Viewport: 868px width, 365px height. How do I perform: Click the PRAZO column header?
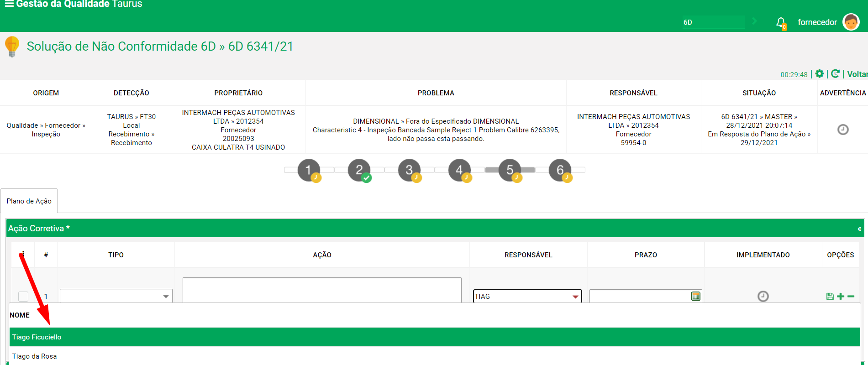click(646, 255)
